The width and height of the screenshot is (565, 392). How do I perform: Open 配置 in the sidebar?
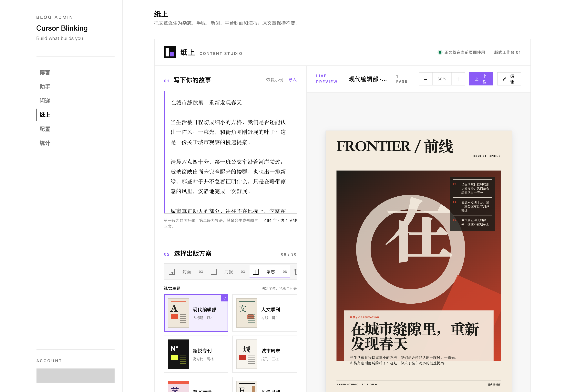coord(45,129)
